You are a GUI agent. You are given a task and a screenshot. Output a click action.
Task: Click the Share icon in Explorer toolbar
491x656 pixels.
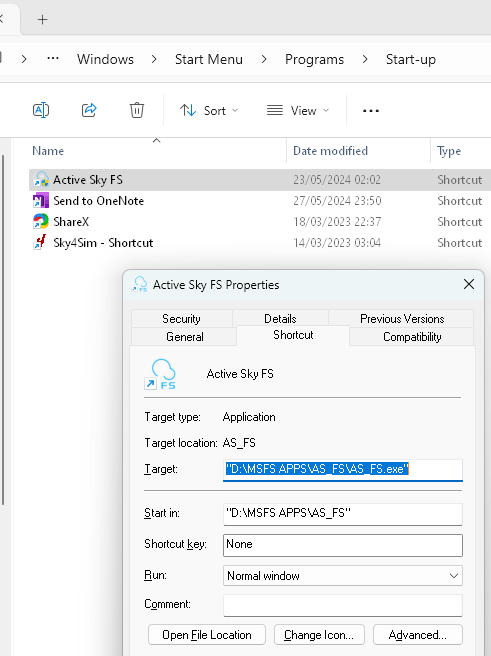point(89,110)
